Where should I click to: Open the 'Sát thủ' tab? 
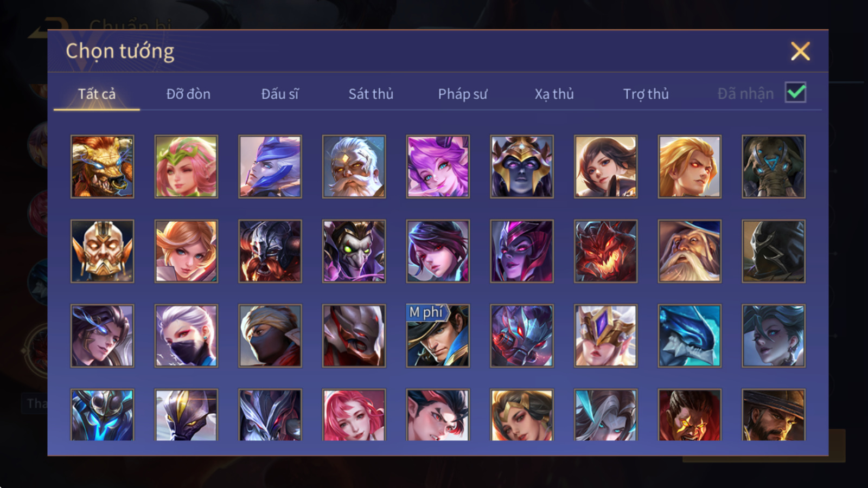(x=371, y=94)
